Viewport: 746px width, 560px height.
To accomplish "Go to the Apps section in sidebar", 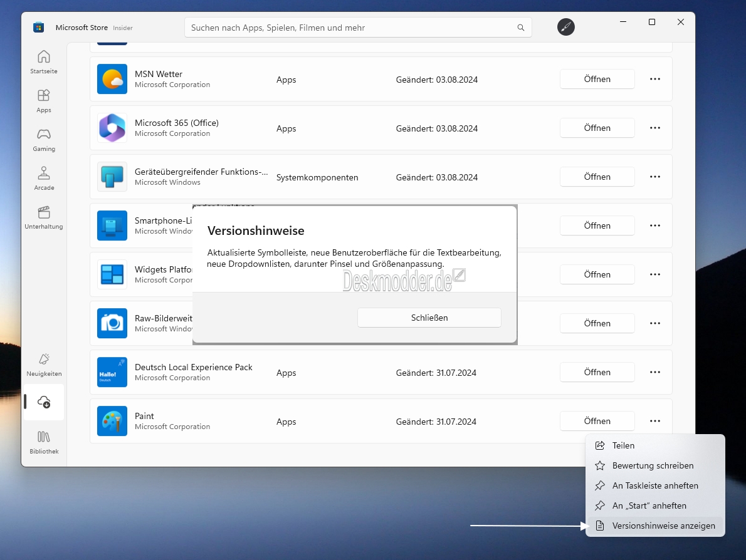I will [x=44, y=101].
